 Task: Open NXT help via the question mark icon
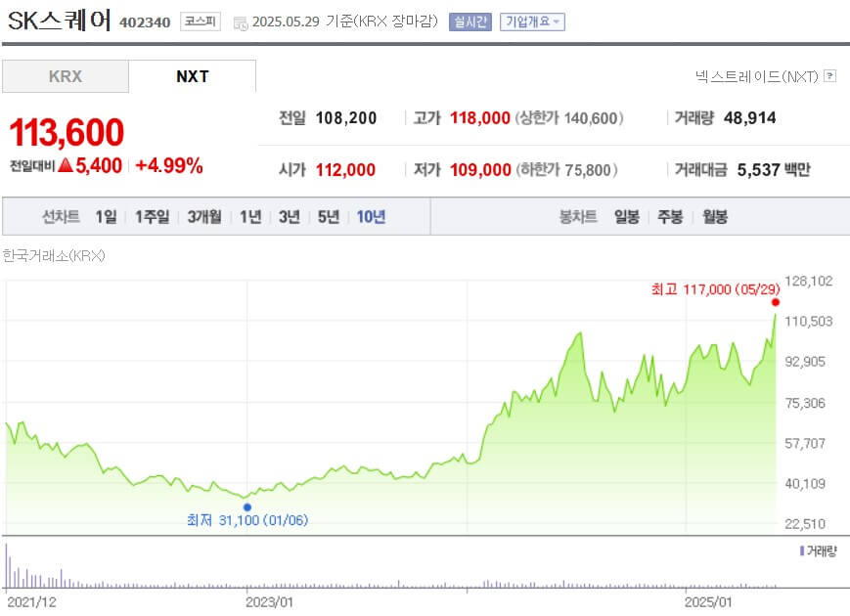point(830,76)
